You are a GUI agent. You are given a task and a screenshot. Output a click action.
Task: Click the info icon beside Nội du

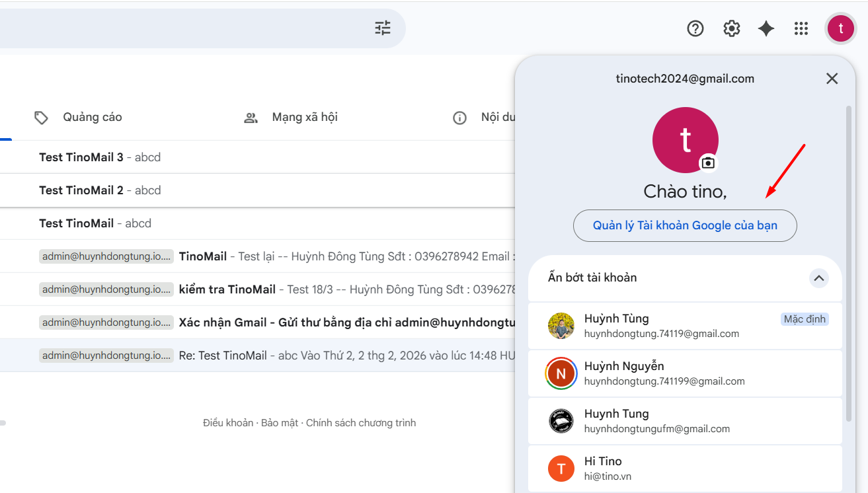(459, 118)
